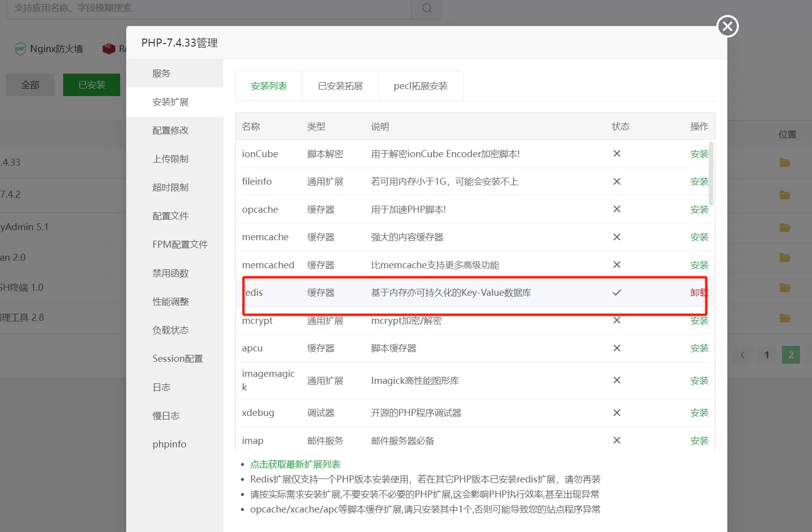Install the imap extension
812x532 pixels.
[x=699, y=440]
